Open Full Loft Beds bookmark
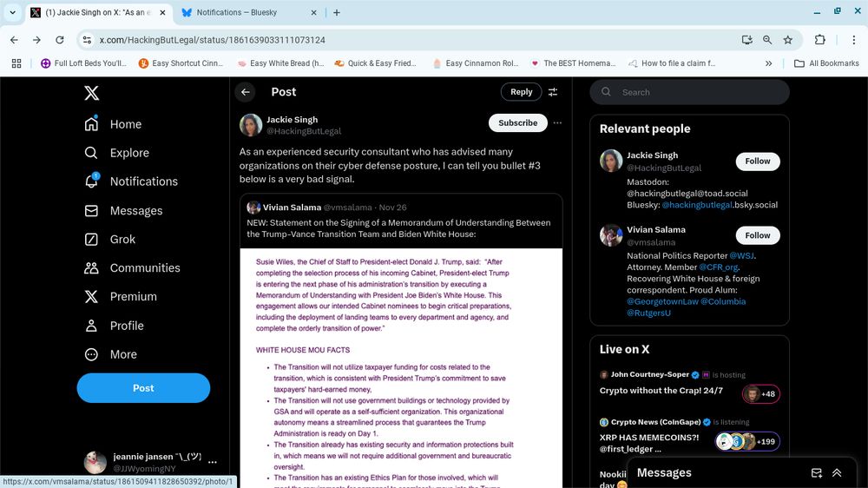Image resolution: width=868 pixels, height=488 pixels. click(x=83, y=63)
